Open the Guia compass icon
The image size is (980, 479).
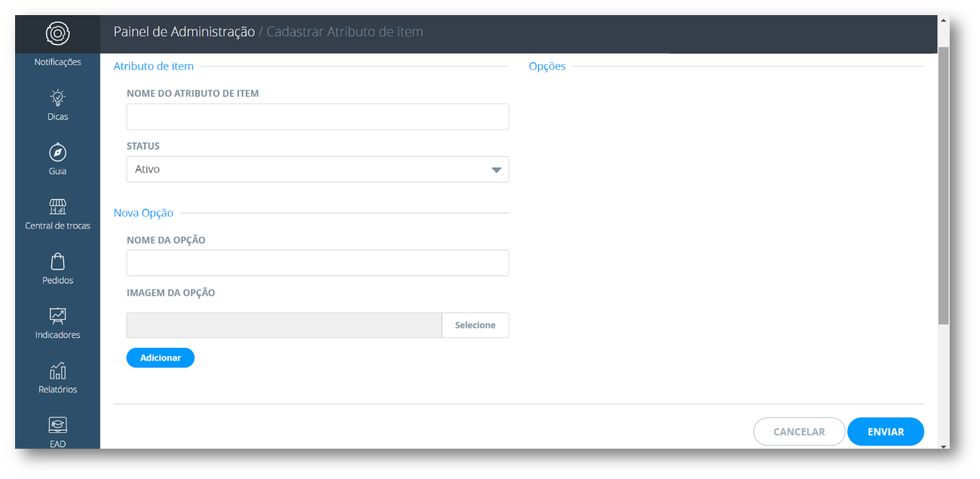point(57,152)
